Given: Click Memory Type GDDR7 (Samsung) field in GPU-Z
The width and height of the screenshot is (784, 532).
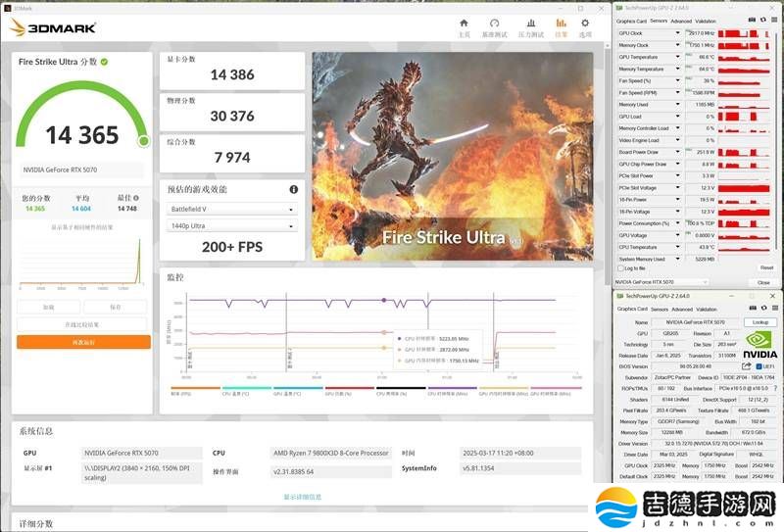Looking at the screenshot, I should click(678, 421).
